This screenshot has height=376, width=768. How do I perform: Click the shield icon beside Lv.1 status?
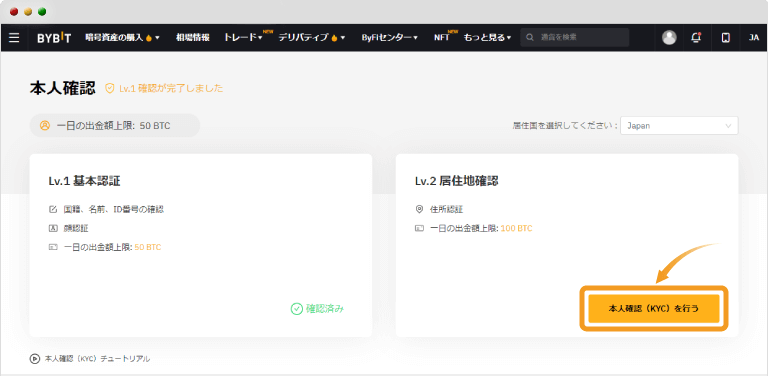tap(110, 88)
